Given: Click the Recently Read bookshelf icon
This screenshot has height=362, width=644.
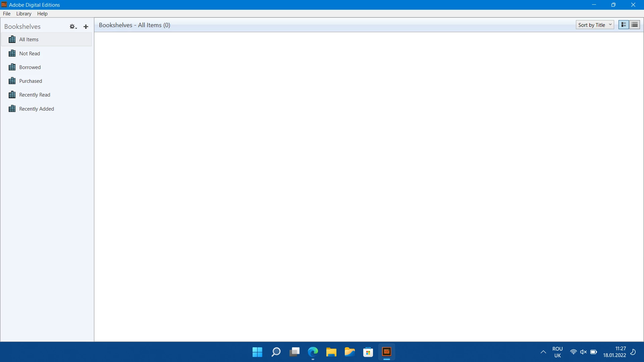Looking at the screenshot, I should coord(12,95).
